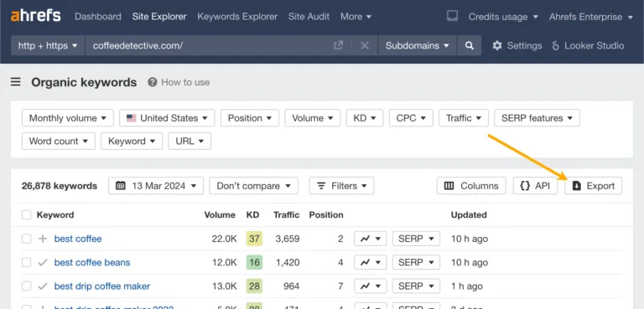644x309 pixels.
Task: Open position history chart for best coffee
Action: pyautogui.click(x=371, y=239)
